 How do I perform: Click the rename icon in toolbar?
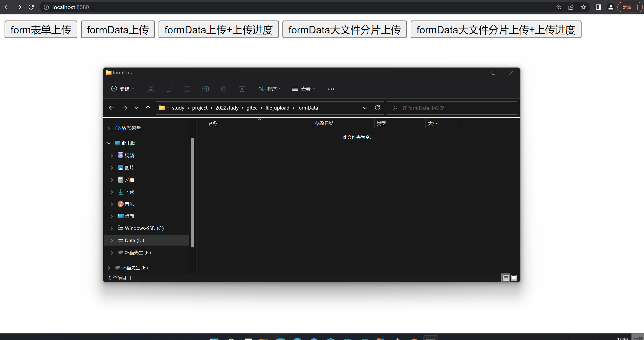pyautogui.click(x=206, y=89)
